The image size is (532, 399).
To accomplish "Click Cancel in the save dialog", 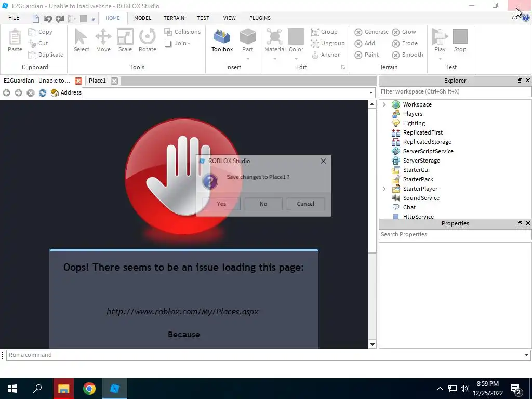I will click(x=305, y=204).
